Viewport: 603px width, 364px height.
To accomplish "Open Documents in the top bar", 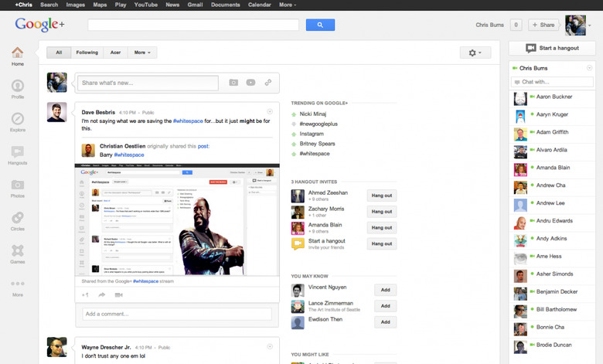I will [226, 5].
